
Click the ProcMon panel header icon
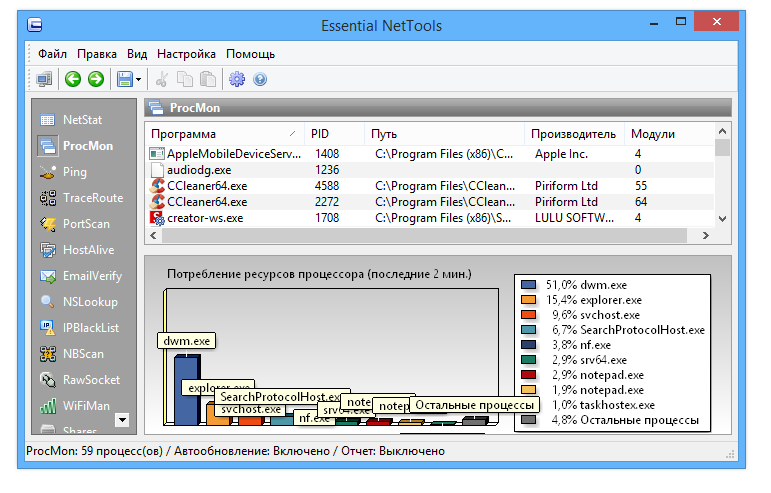point(156,108)
